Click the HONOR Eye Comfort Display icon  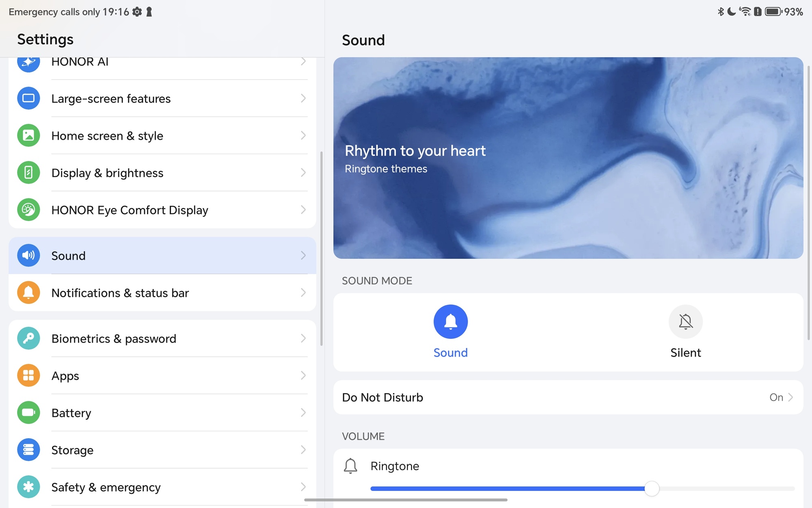point(28,210)
